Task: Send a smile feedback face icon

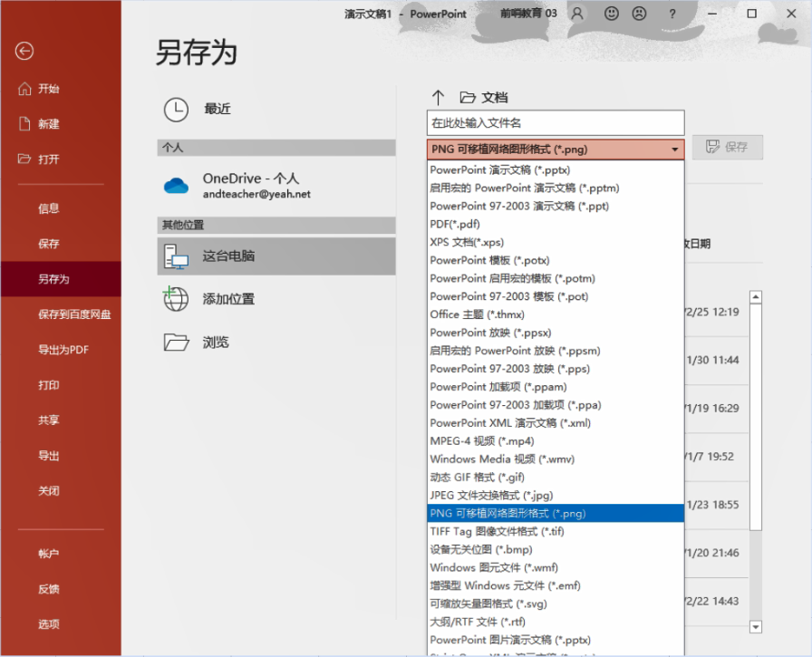Action: pos(612,14)
